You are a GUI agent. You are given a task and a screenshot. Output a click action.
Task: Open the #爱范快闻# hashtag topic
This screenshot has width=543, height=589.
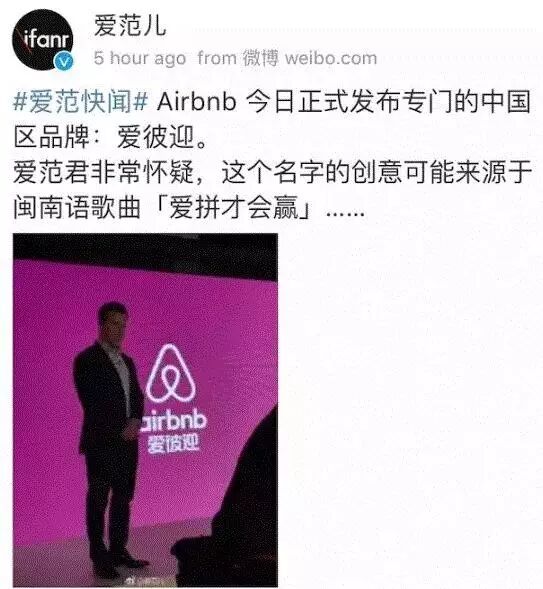coord(81,101)
